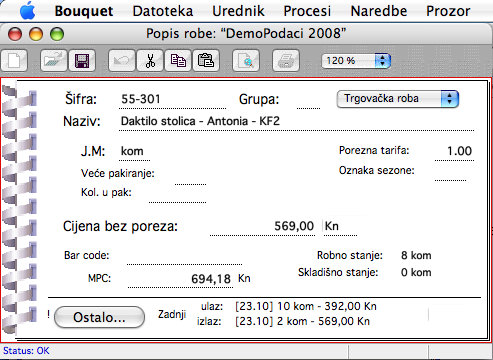The height and width of the screenshot is (360, 493).
Task: Click the Šifra field showing 55-301
Action: coord(172,100)
